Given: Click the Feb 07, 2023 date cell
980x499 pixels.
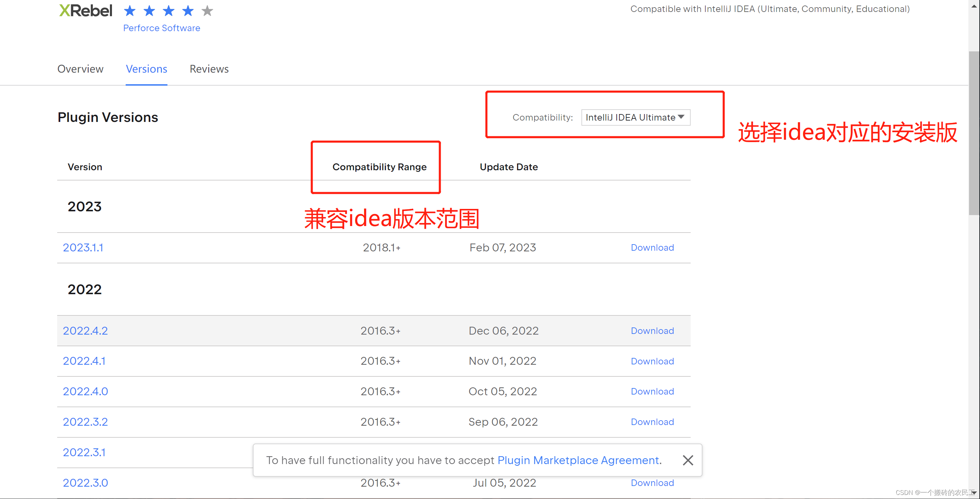Looking at the screenshot, I should pyautogui.click(x=503, y=247).
